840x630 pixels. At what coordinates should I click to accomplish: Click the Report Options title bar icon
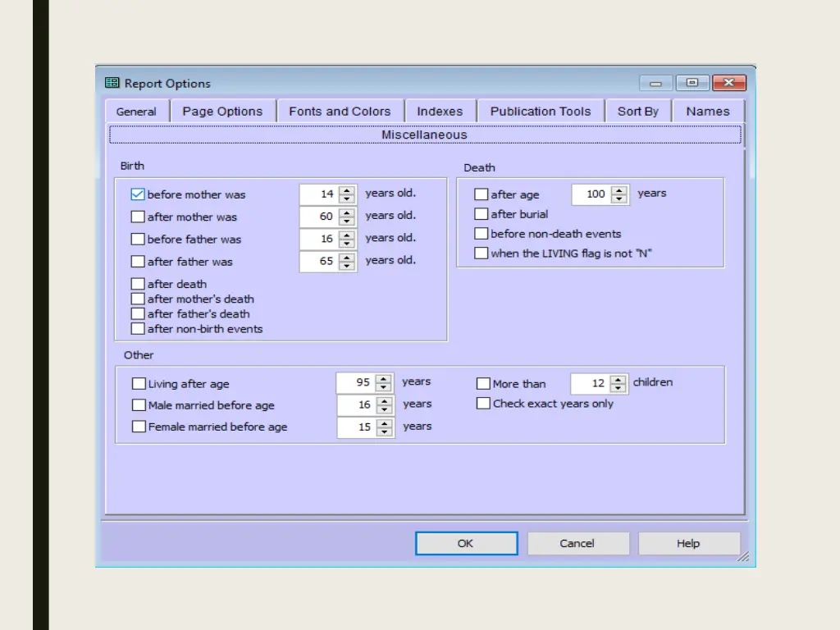point(112,83)
